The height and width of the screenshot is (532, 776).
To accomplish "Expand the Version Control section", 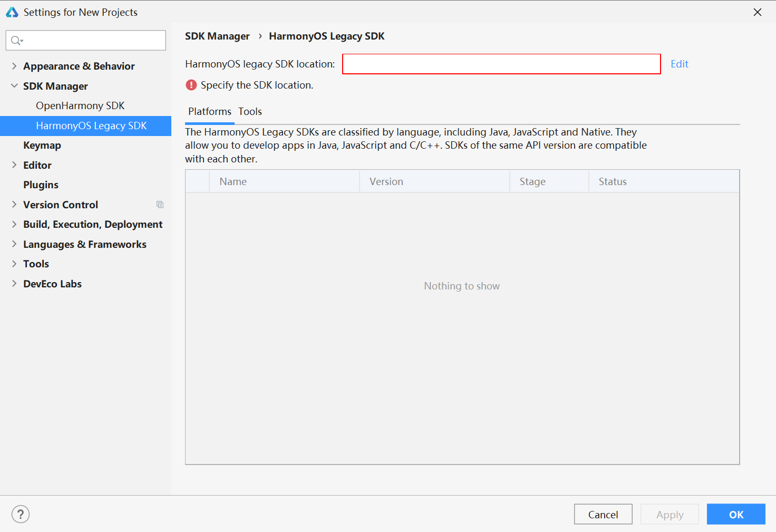I will 14,205.
